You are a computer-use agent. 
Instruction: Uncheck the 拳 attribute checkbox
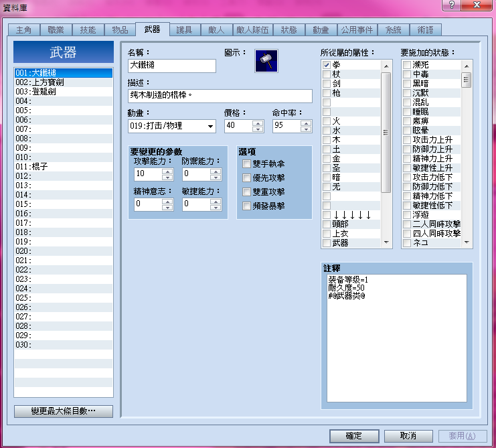tap(327, 65)
